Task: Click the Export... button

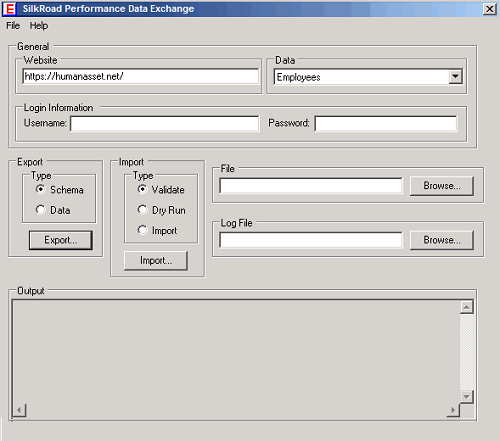Action: click(x=61, y=240)
